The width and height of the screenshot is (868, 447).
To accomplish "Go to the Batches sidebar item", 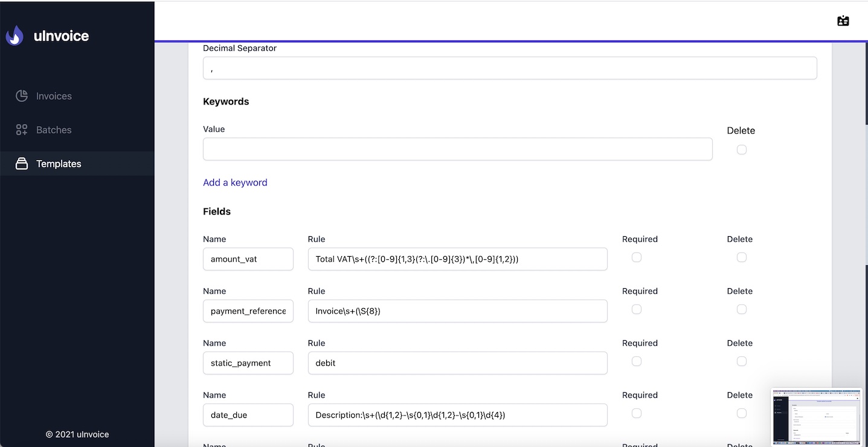I will (54, 130).
